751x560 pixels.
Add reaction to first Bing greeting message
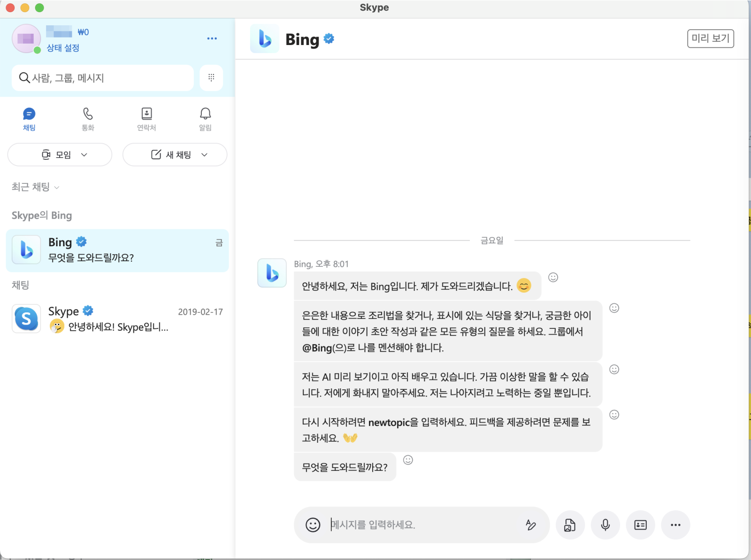pyautogui.click(x=553, y=278)
